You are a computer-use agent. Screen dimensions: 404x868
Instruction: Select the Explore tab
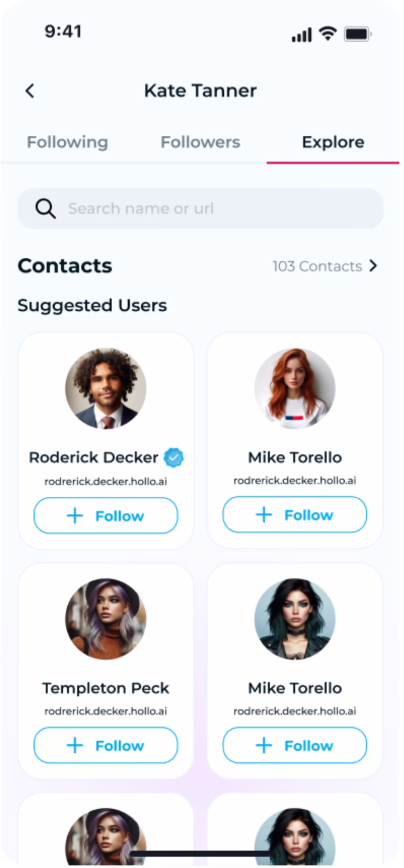[333, 142]
